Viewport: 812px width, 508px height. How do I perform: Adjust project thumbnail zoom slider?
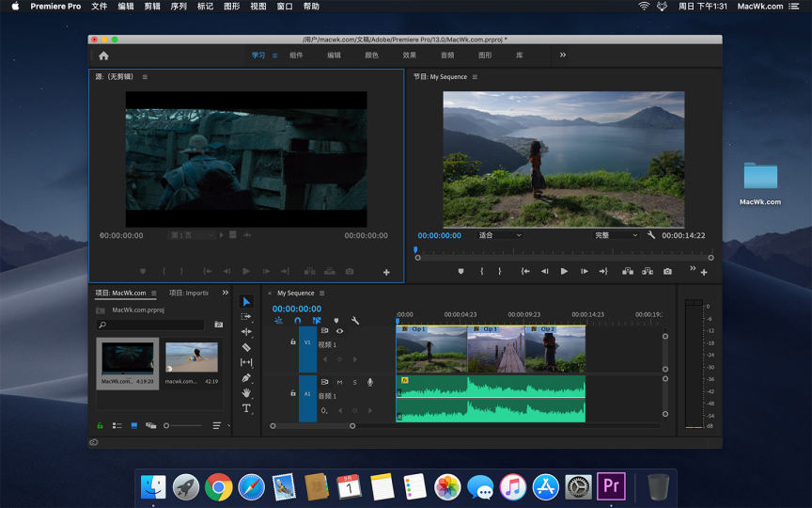[x=183, y=425]
